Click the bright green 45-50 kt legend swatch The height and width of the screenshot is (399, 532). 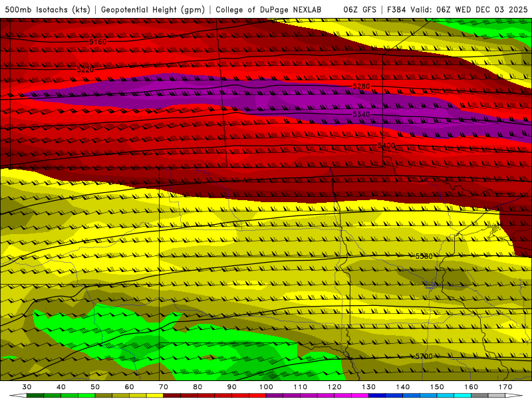pyautogui.click(x=86, y=396)
